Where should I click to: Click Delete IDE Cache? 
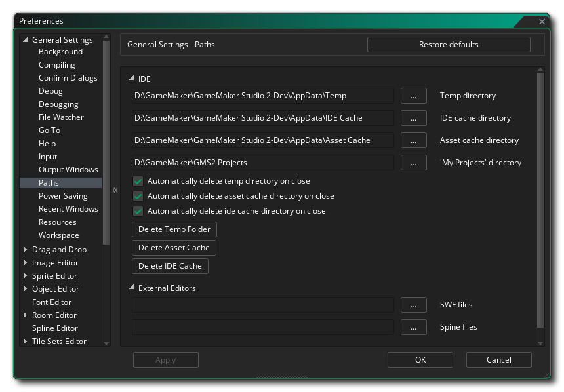coord(170,266)
